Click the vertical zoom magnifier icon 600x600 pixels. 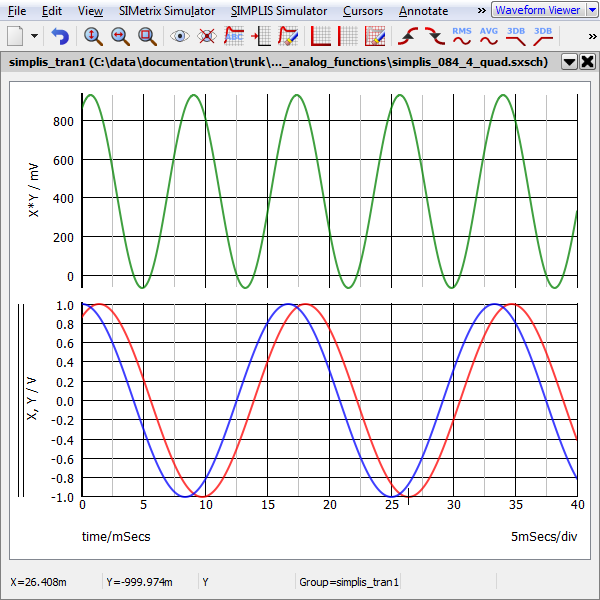tap(92, 36)
